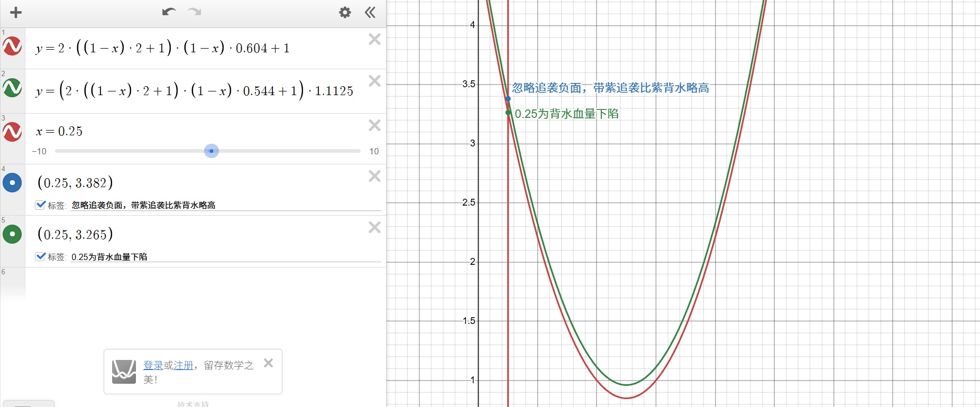Uncheck label checkbox for point 3.265

click(x=41, y=256)
